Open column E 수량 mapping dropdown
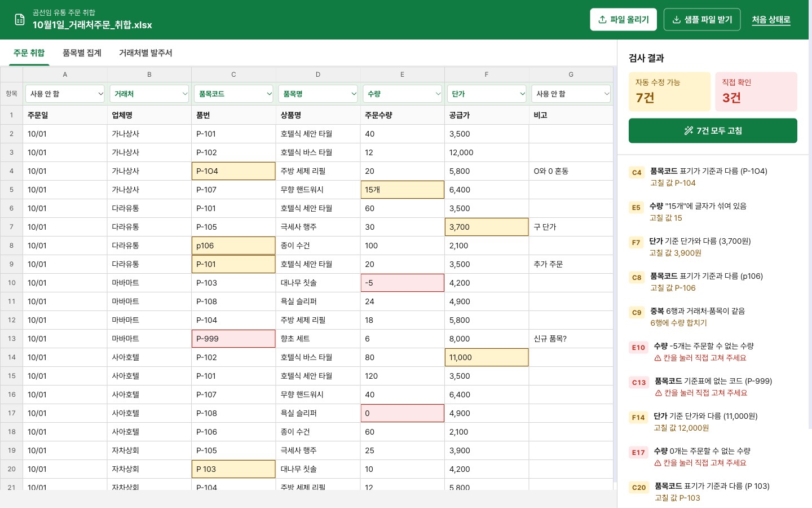This screenshot has height=508, width=812. 402,94
